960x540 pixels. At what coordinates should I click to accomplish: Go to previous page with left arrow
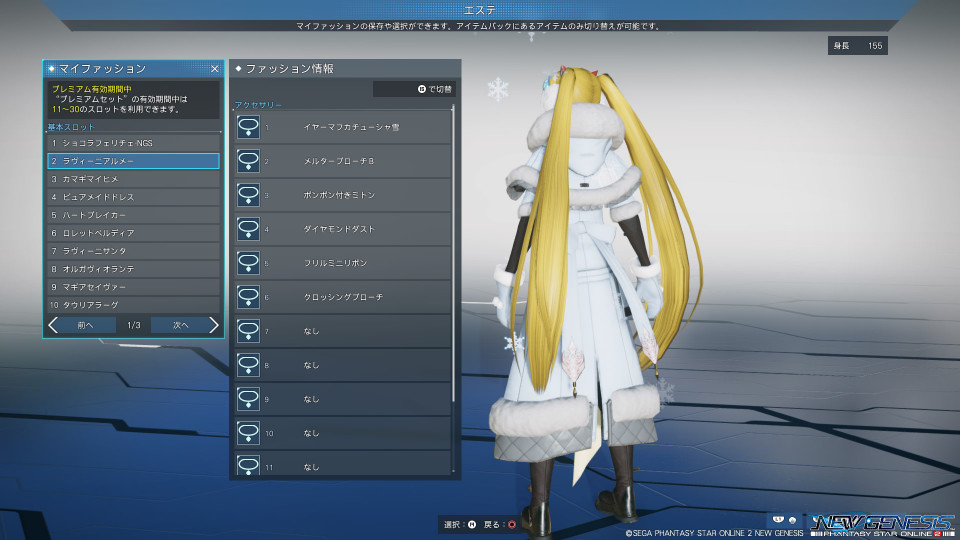pos(53,325)
